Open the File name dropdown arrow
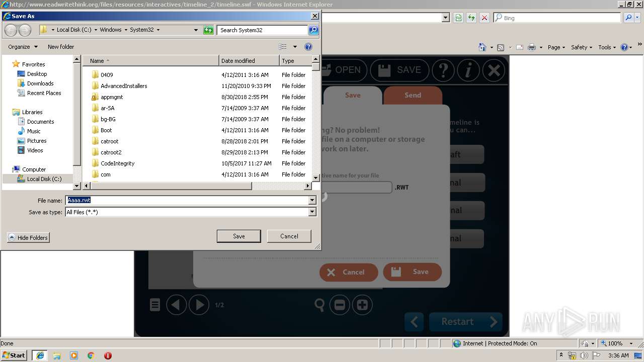The width and height of the screenshot is (644, 362). [312, 200]
